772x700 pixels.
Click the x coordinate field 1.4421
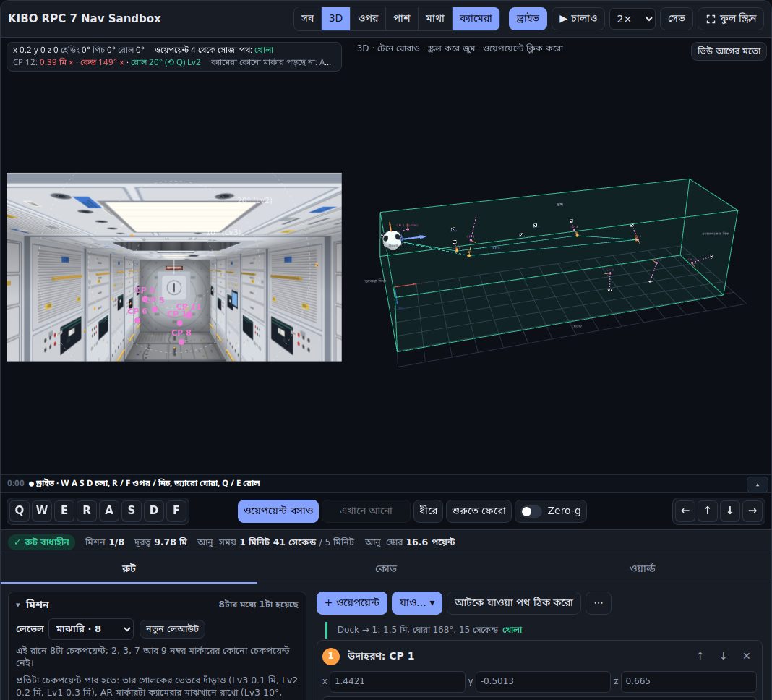point(398,681)
